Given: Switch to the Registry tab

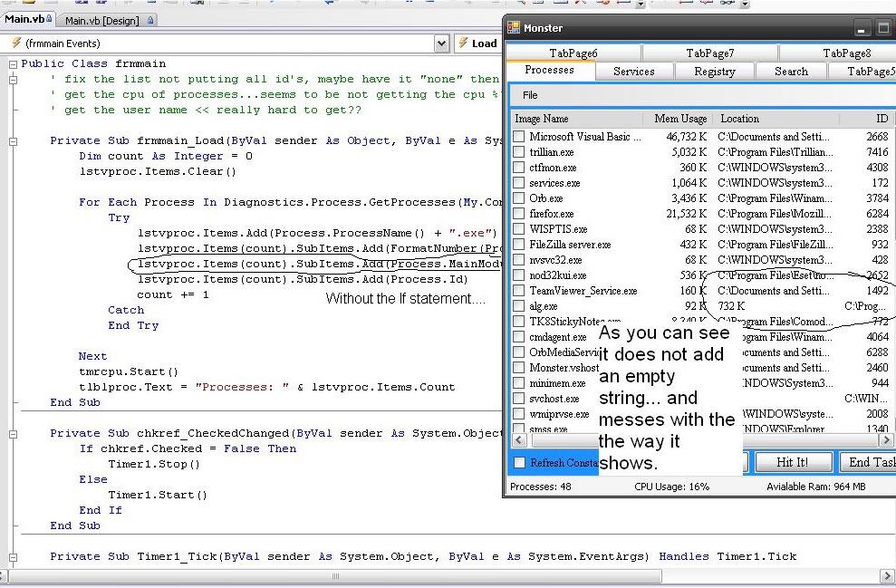Looking at the screenshot, I should point(716,71).
